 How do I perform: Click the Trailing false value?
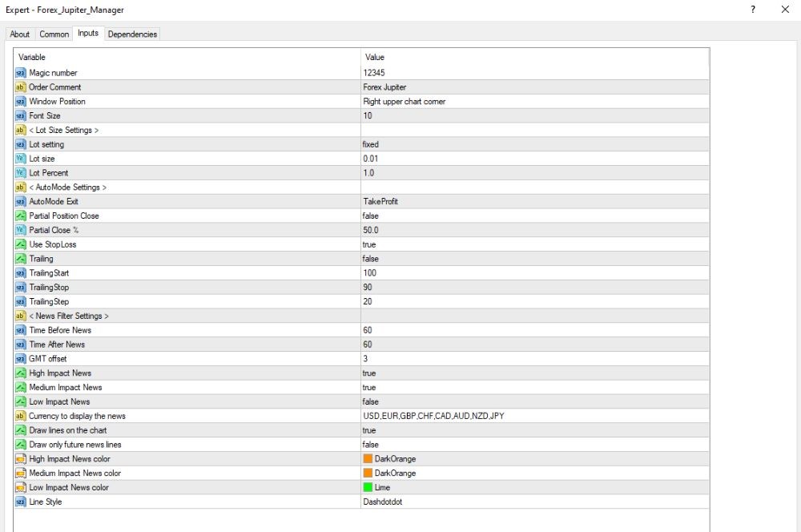370,259
